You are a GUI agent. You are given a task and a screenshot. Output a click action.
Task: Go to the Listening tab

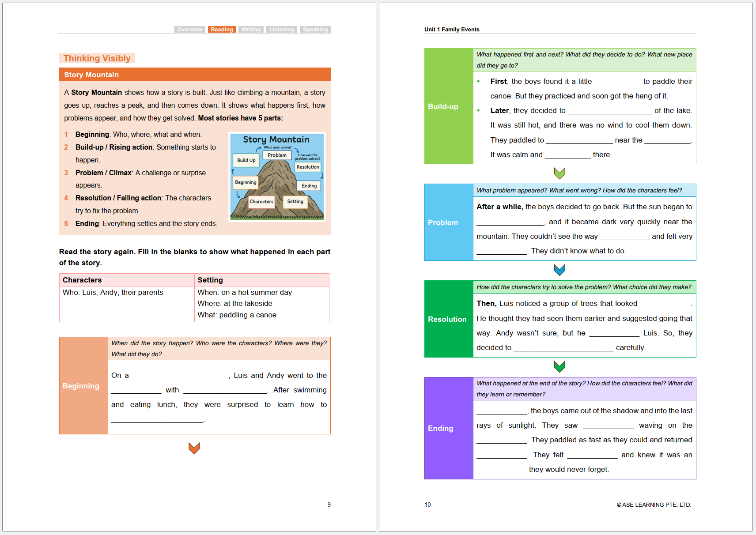click(x=281, y=30)
